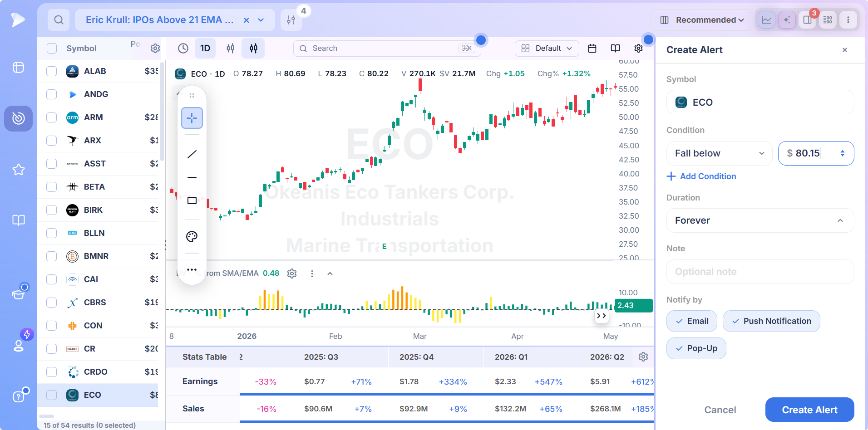Expand the Eric Krull screen name dropdown chevron
This screenshot has width=868, height=430.
tap(261, 20)
